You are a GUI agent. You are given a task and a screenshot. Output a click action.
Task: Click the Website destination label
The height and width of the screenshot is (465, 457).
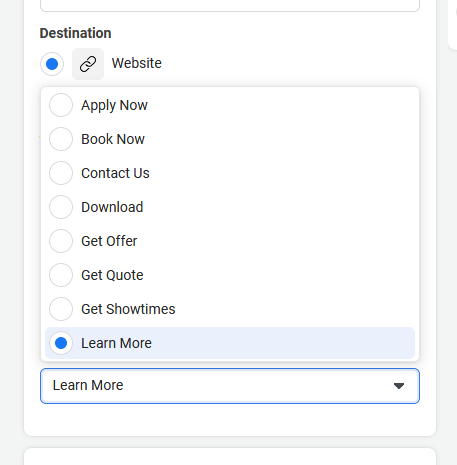137,63
